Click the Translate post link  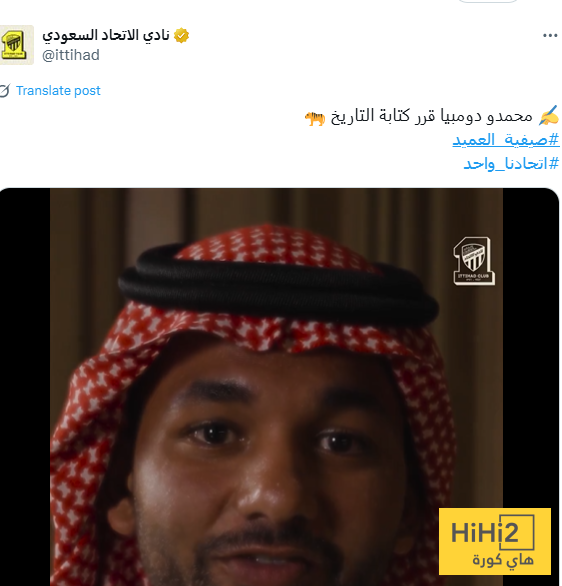[58, 91]
